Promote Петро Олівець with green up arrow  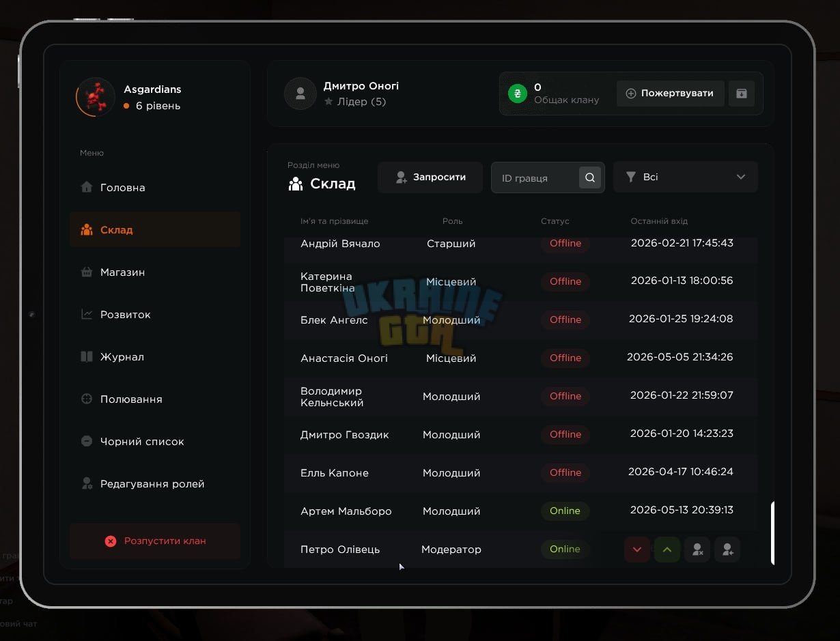click(667, 550)
